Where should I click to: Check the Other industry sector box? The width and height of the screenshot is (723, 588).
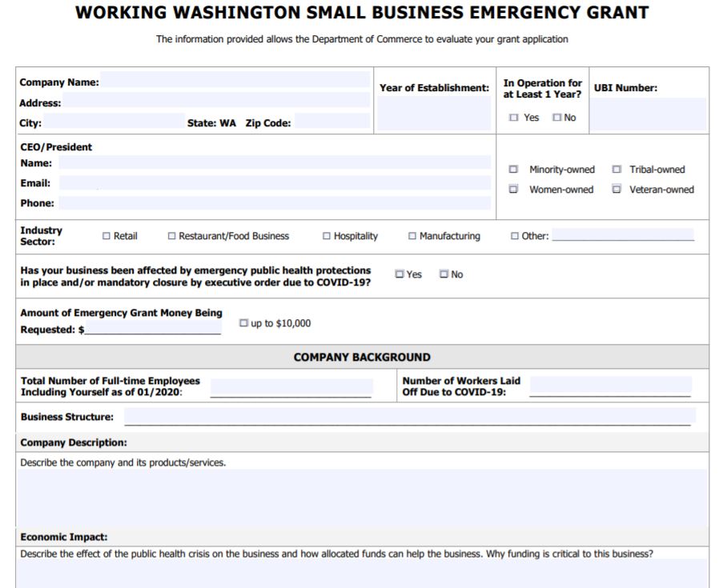point(515,236)
